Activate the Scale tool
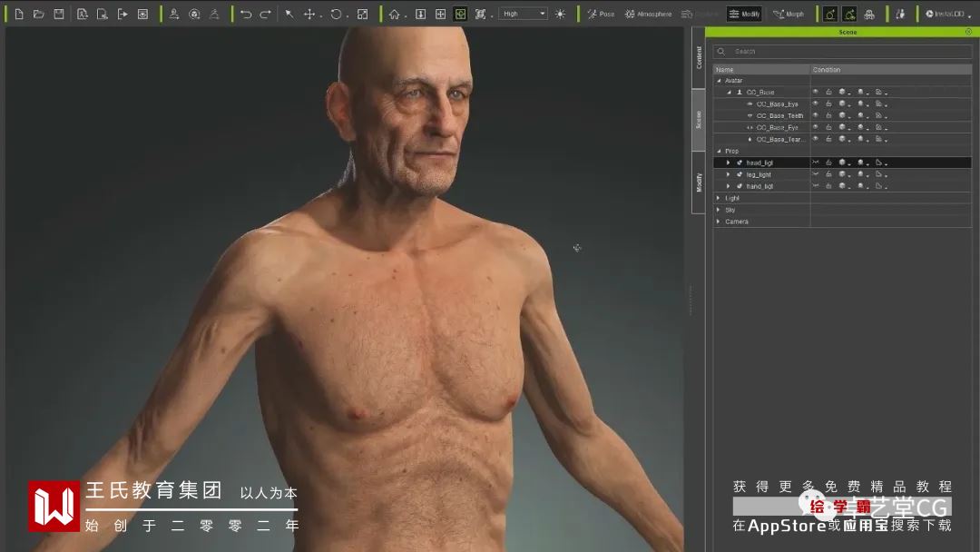 362,14
